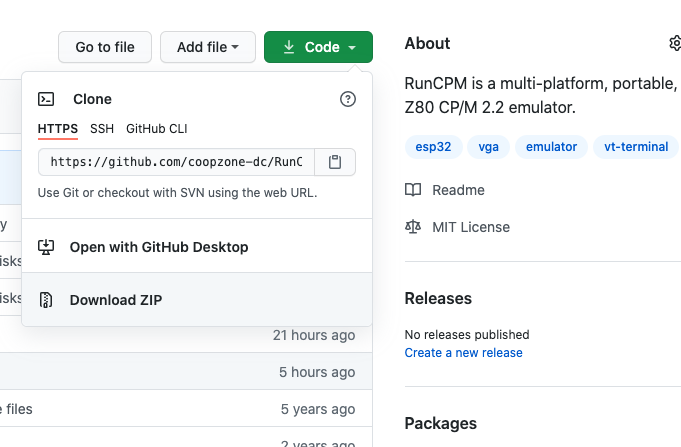Click the terminal icon beside Clone
Viewport: 681px width, 447px height.
(46, 99)
